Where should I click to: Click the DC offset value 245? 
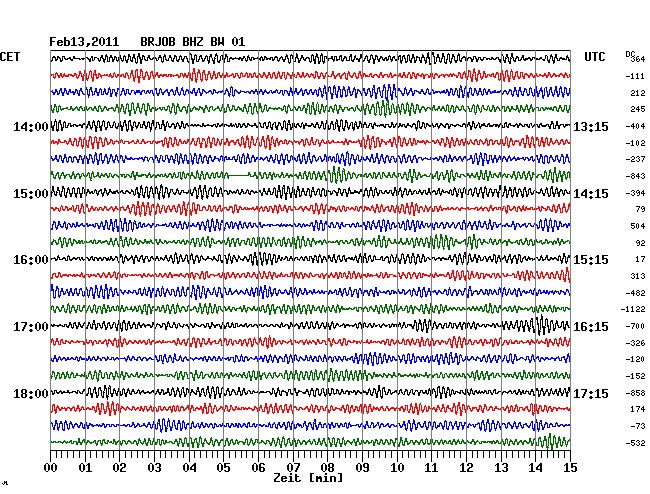638,109
